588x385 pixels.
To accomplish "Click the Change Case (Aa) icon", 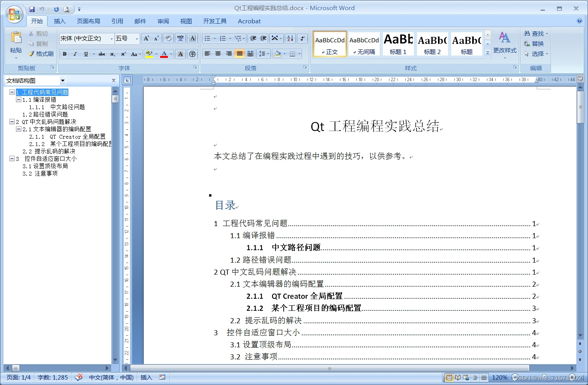I will coord(136,54).
